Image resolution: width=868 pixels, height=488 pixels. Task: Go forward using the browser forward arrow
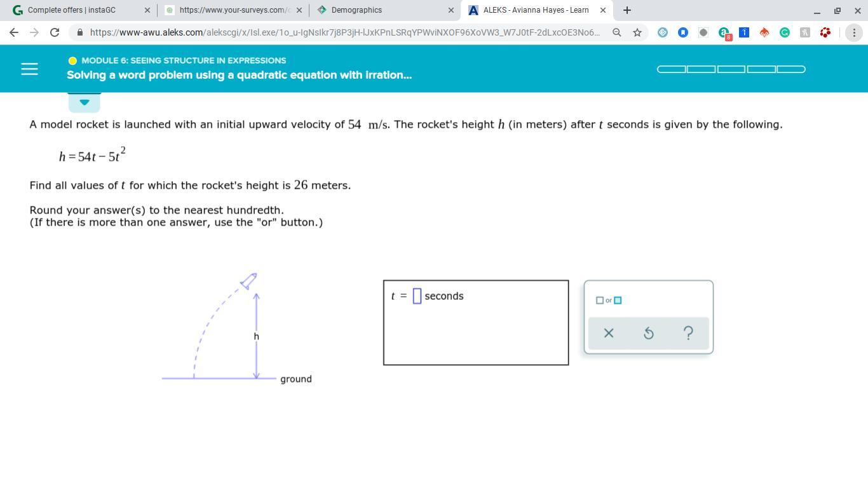pyautogui.click(x=34, y=32)
